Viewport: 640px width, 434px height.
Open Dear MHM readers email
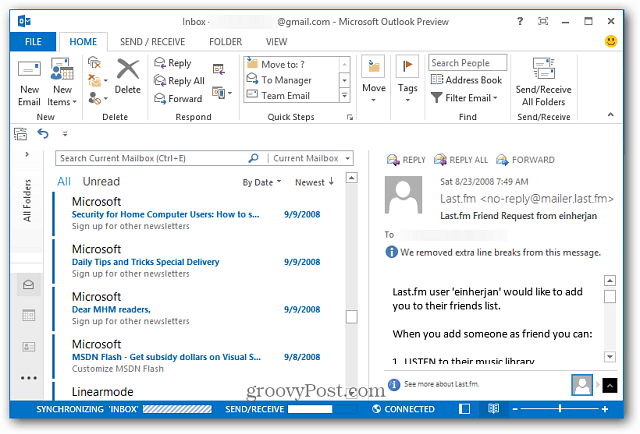199,309
